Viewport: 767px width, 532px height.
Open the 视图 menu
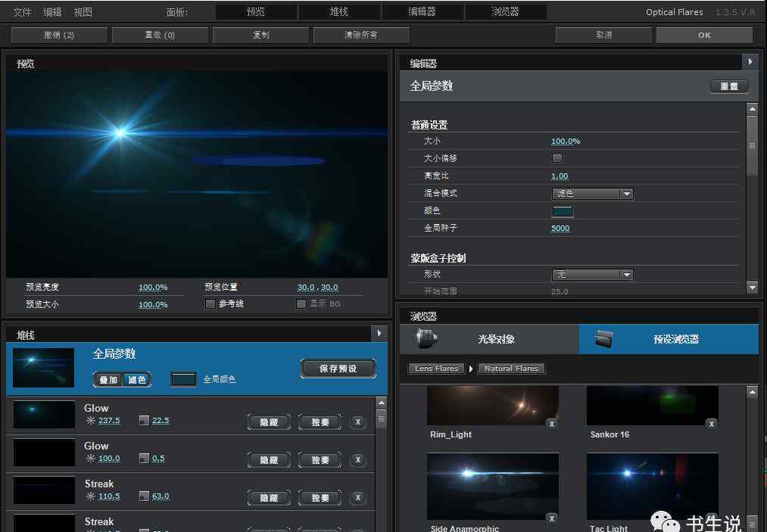83,12
